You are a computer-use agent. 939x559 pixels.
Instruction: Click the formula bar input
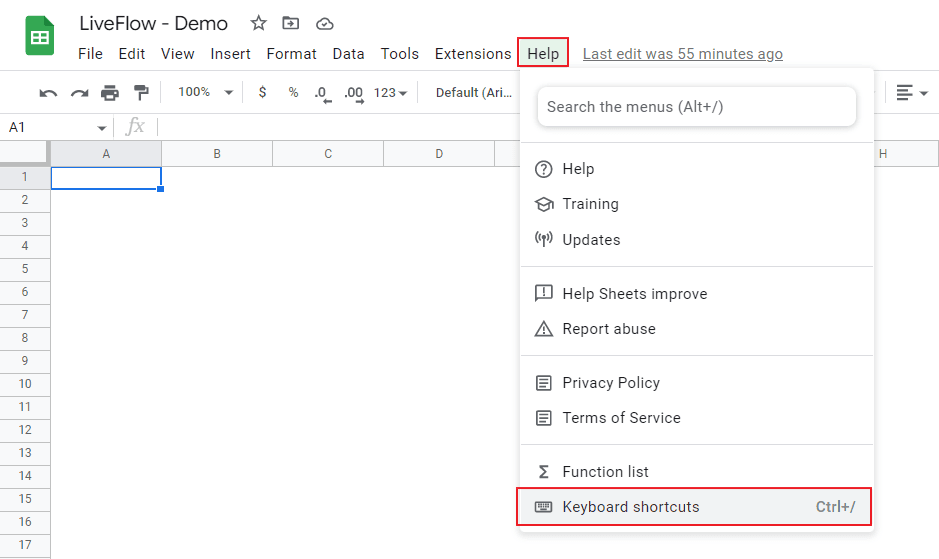coord(338,127)
